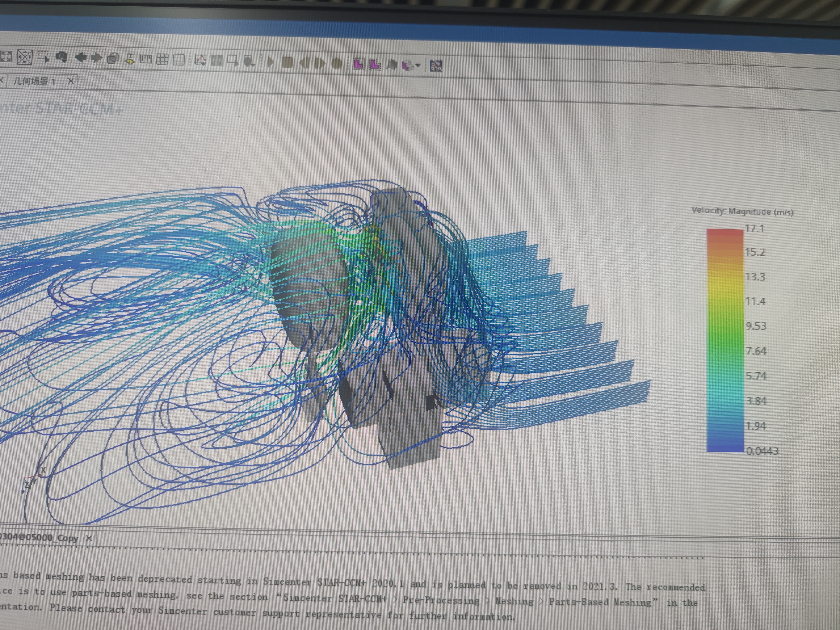The width and height of the screenshot is (840, 630).
Task: Click the greyed sphere with arrow icon
Action: tap(249, 62)
